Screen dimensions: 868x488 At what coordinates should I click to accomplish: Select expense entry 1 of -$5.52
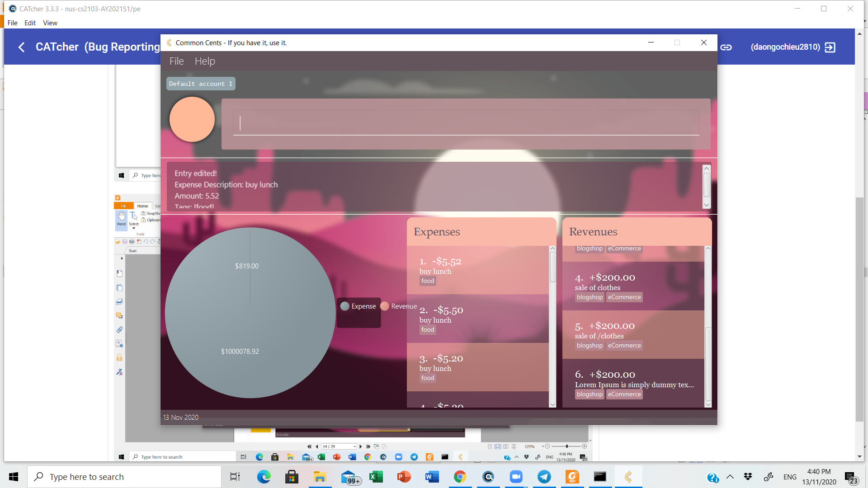(x=477, y=270)
